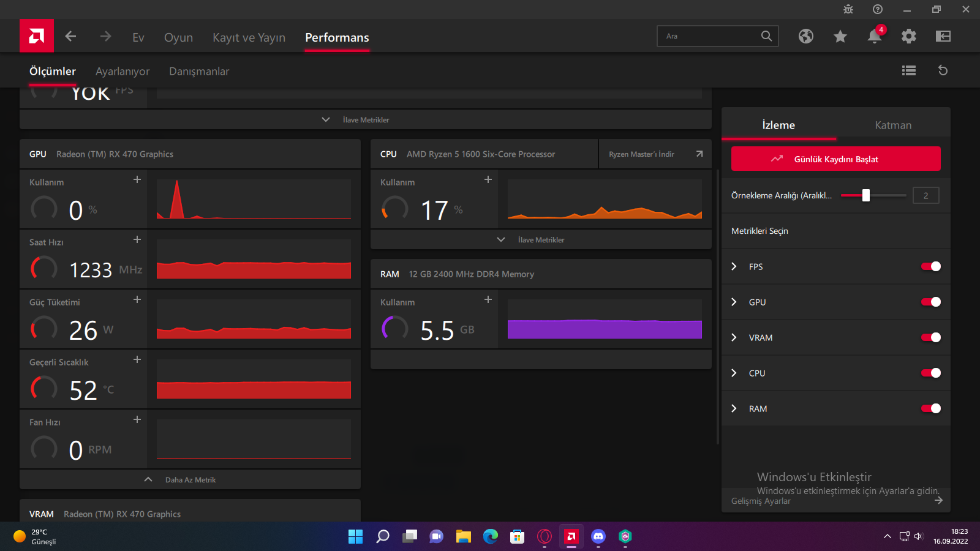Switch to the Katman tab
The width and height of the screenshot is (980, 551).
[893, 125]
